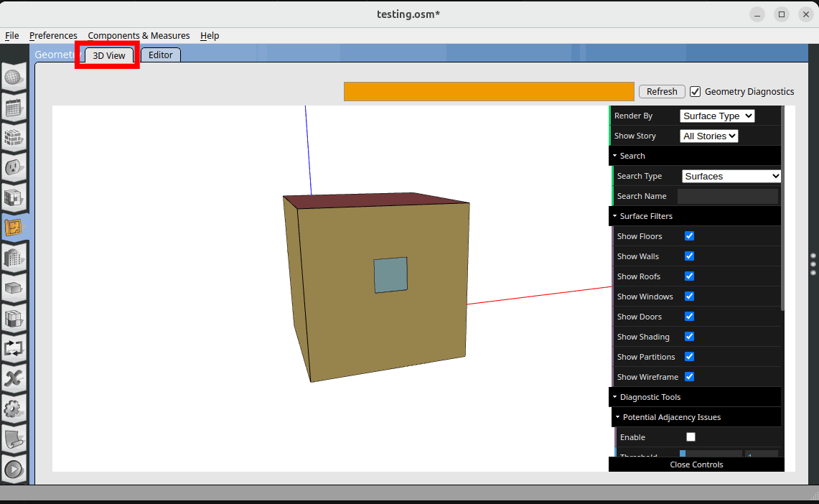Image resolution: width=819 pixels, height=504 pixels.
Task: Click the Refresh button
Action: tap(661, 91)
